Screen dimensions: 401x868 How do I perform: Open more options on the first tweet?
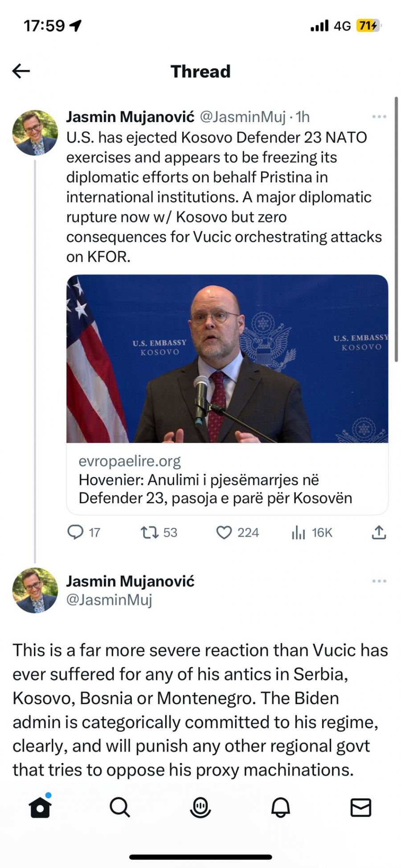click(378, 116)
